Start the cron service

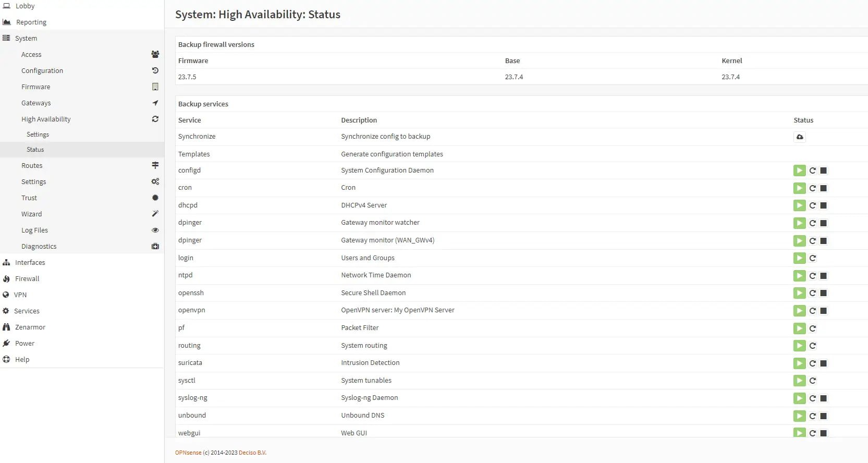click(x=799, y=188)
